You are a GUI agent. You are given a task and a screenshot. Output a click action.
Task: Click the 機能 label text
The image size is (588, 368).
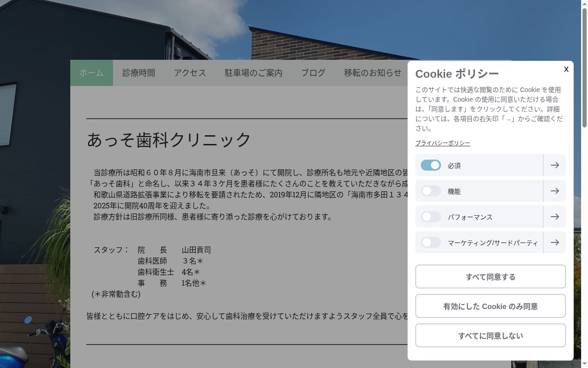click(x=454, y=191)
